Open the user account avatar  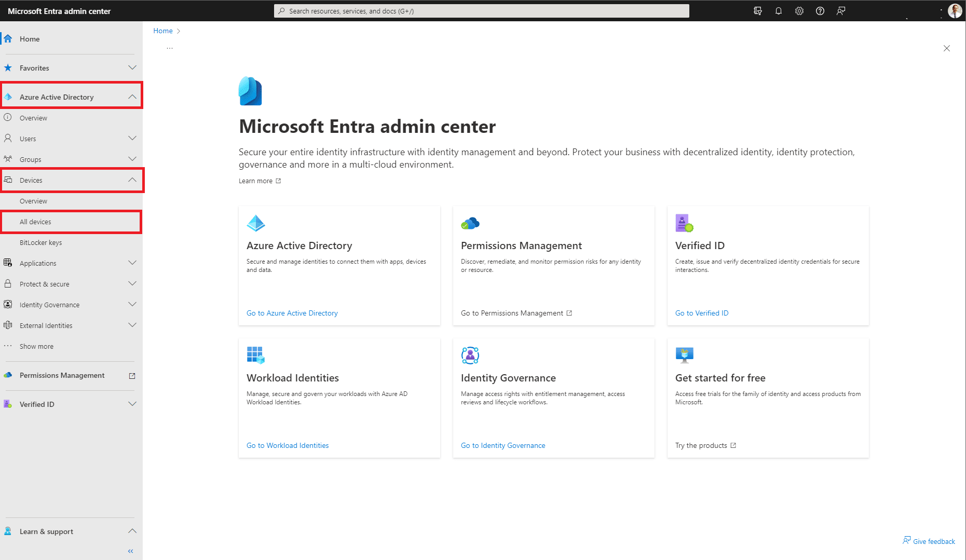[955, 11]
